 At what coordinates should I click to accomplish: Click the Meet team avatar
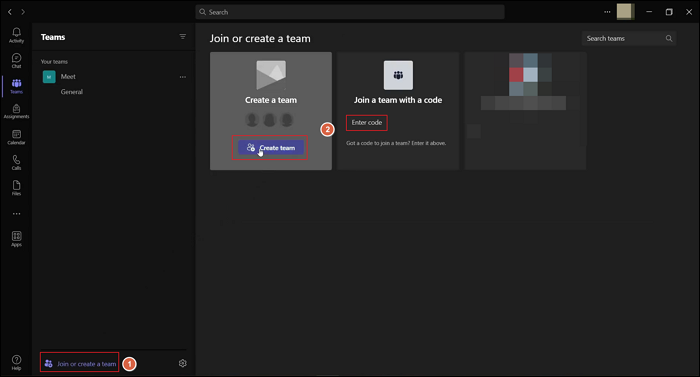(49, 77)
